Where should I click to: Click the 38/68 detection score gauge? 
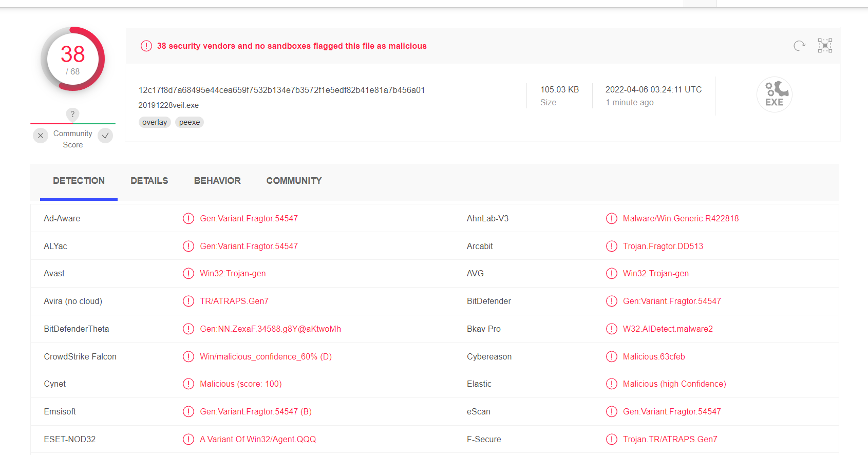coord(73,59)
